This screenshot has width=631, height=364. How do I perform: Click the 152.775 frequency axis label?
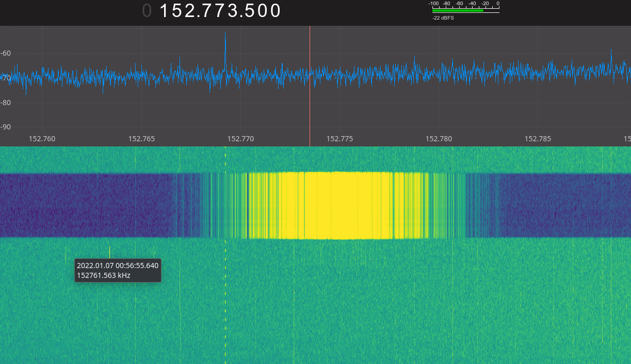339,139
